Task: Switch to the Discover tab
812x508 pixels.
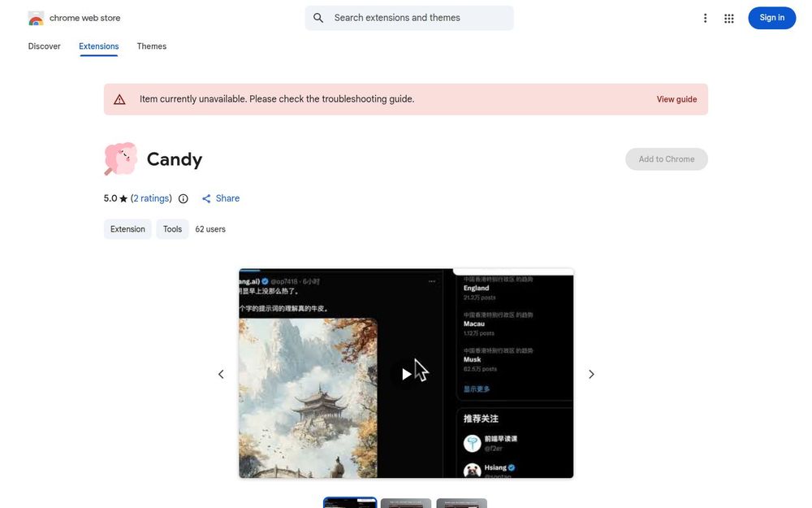Action: [x=44, y=46]
